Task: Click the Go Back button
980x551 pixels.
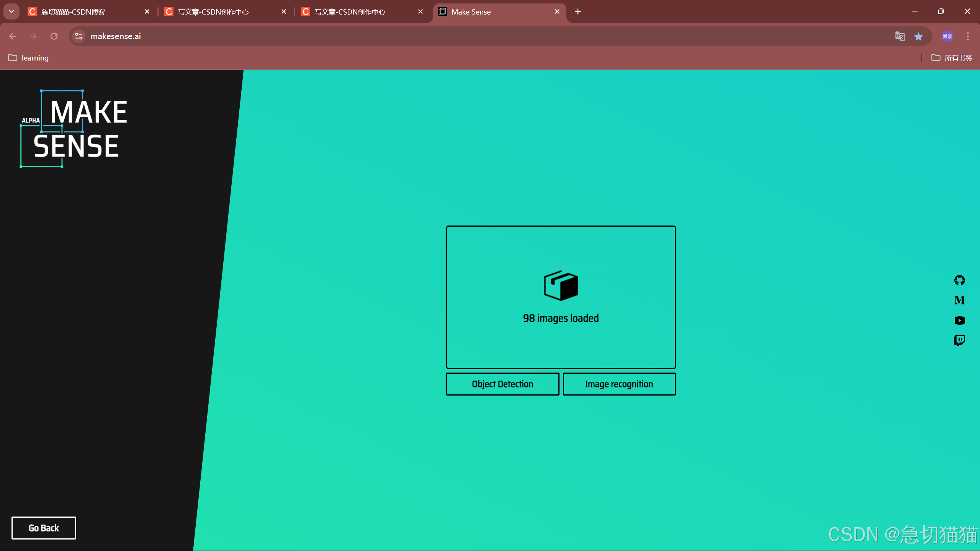Action: coord(44,528)
